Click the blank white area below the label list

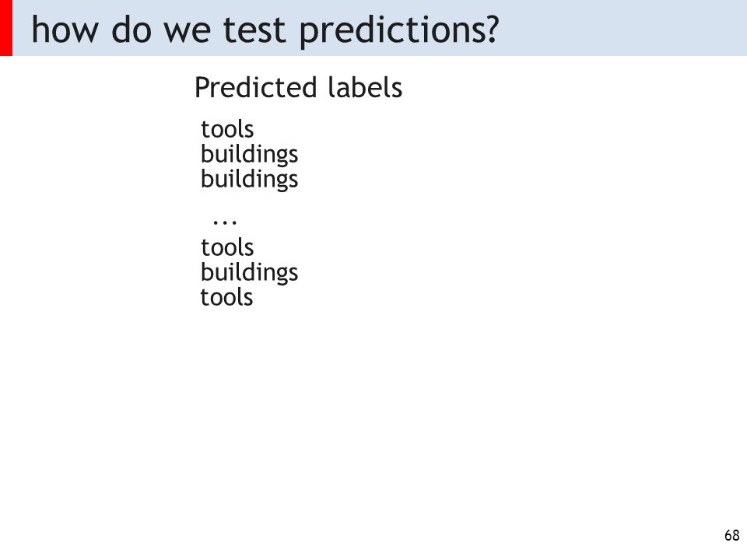click(x=372, y=419)
